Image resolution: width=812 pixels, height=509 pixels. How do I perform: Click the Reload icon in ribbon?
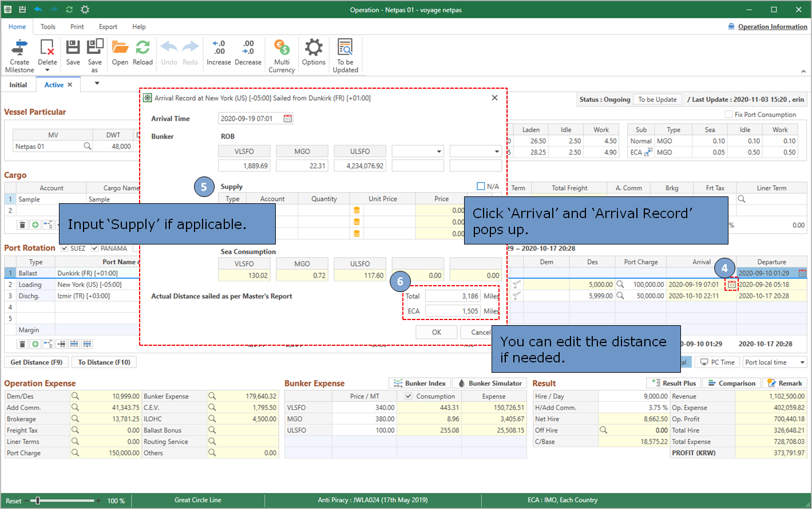[x=142, y=48]
